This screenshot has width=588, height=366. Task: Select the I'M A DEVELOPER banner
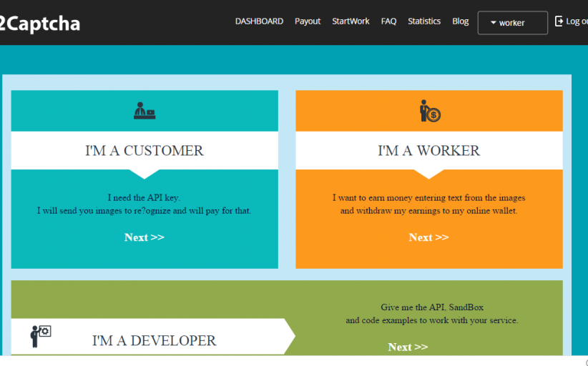154,341
